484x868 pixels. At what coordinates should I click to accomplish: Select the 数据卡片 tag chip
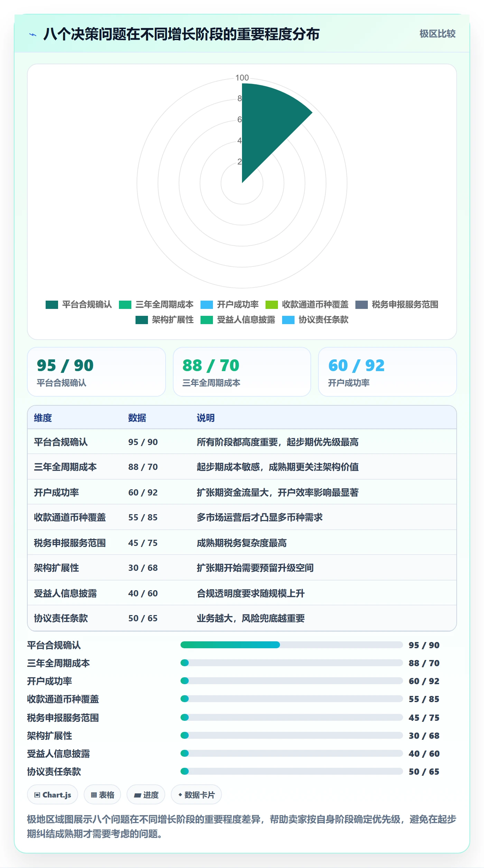[196, 795]
